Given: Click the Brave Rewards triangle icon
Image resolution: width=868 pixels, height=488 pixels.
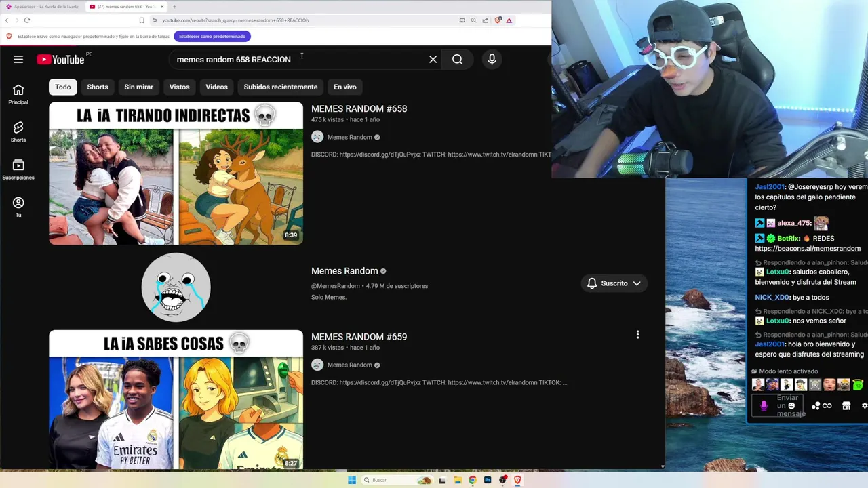Looking at the screenshot, I should (509, 20).
